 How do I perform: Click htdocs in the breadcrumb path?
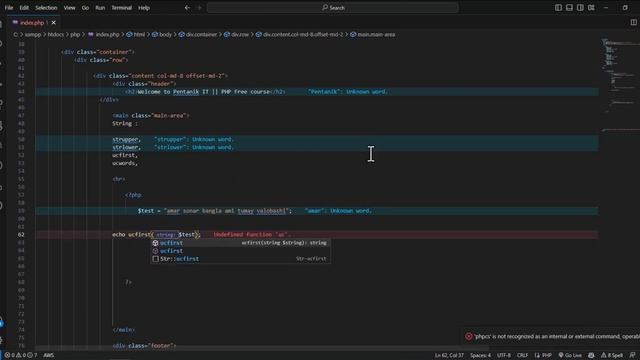pyautogui.click(x=56, y=35)
